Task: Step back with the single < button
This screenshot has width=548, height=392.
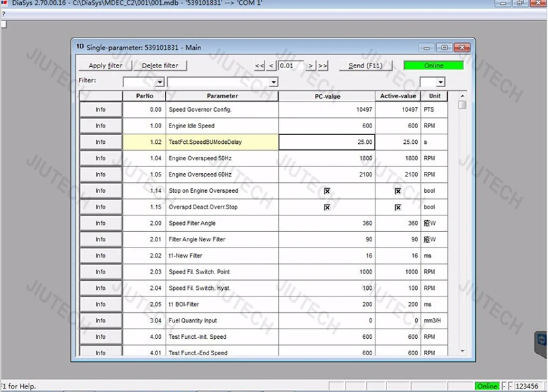Action: [271, 65]
